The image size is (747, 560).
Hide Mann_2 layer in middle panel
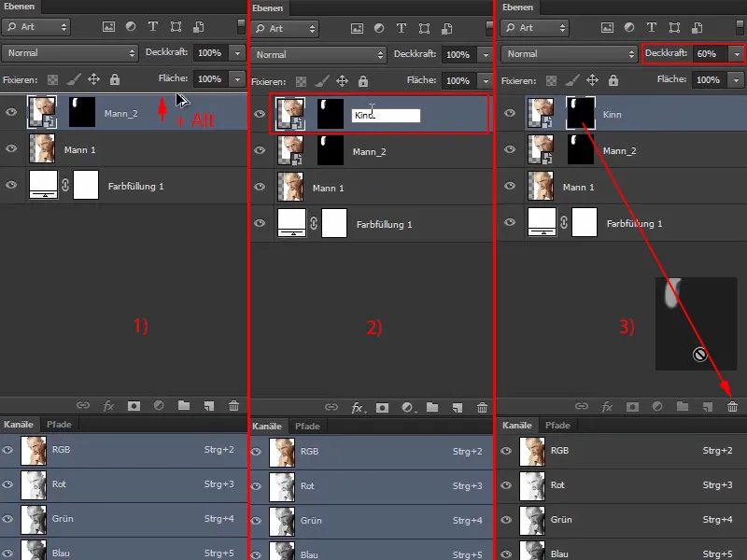(x=260, y=150)
